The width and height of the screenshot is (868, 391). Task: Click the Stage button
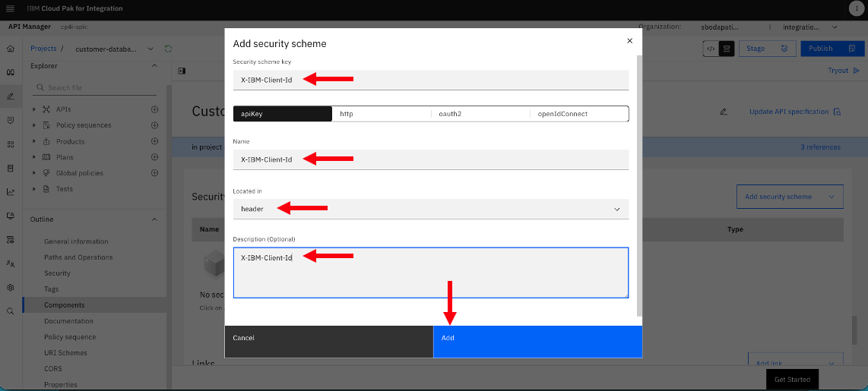[767, 49]
